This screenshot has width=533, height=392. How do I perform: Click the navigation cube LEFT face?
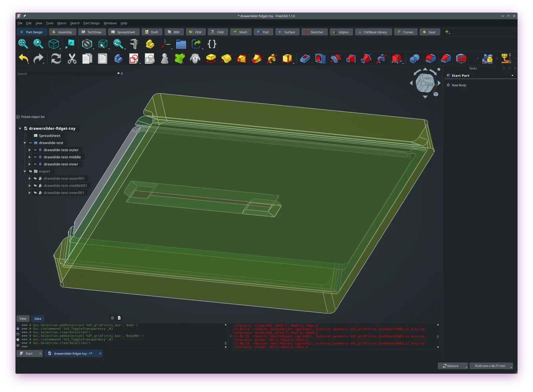(428, 79)
